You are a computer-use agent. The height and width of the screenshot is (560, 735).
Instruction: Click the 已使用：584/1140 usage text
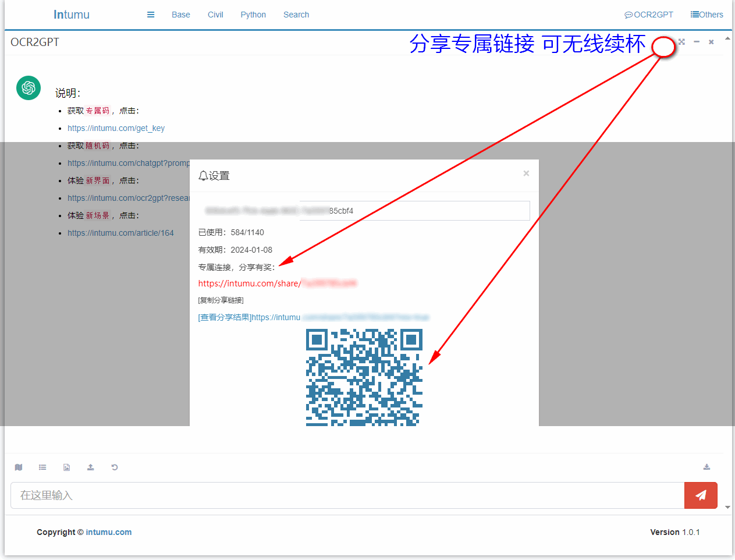(231, 232)
